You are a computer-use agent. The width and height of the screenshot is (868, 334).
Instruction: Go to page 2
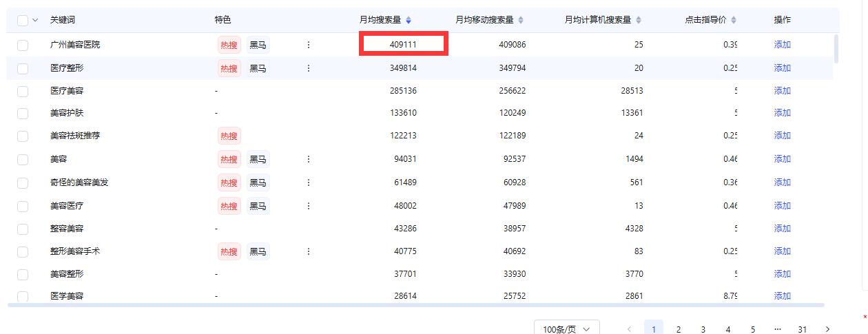click(678, 329)
